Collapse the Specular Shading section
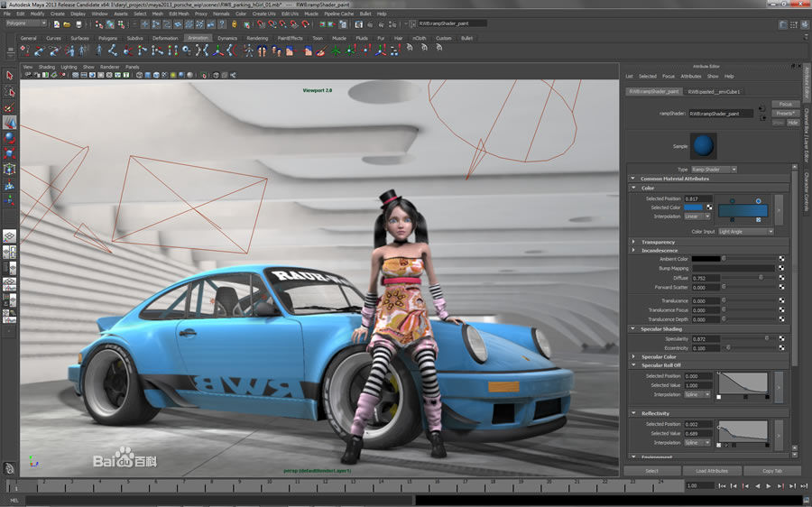The image size is (812, 507). tap(632, 329)
